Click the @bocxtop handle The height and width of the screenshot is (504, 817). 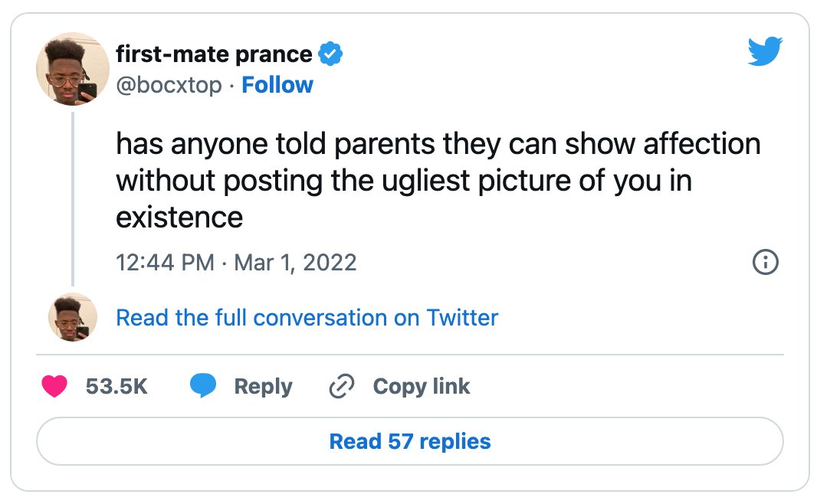click(x=169, y=85)
